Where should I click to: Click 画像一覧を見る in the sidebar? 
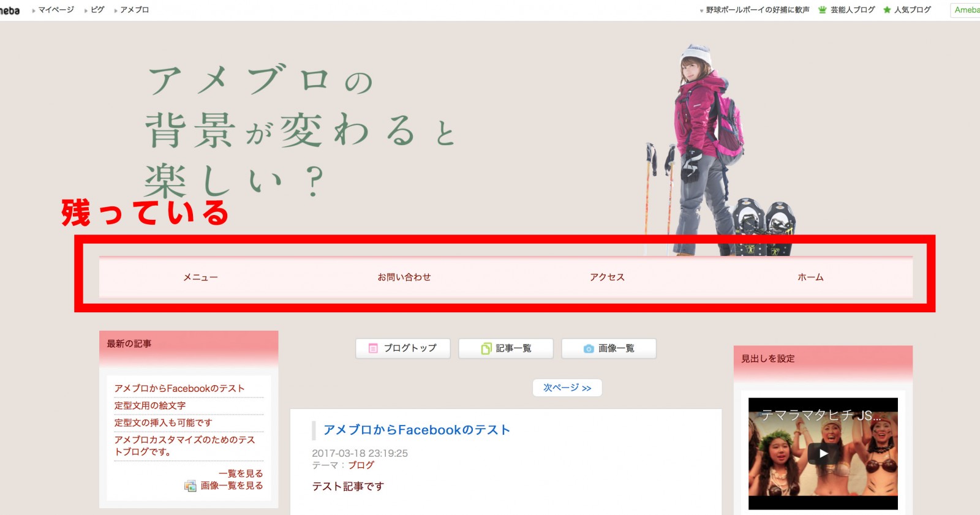[x=232, y=486]
